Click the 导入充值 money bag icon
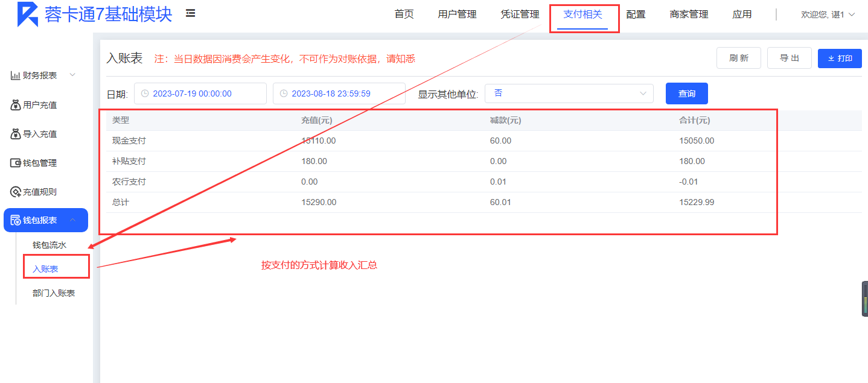868x383 pixels. 16,134
